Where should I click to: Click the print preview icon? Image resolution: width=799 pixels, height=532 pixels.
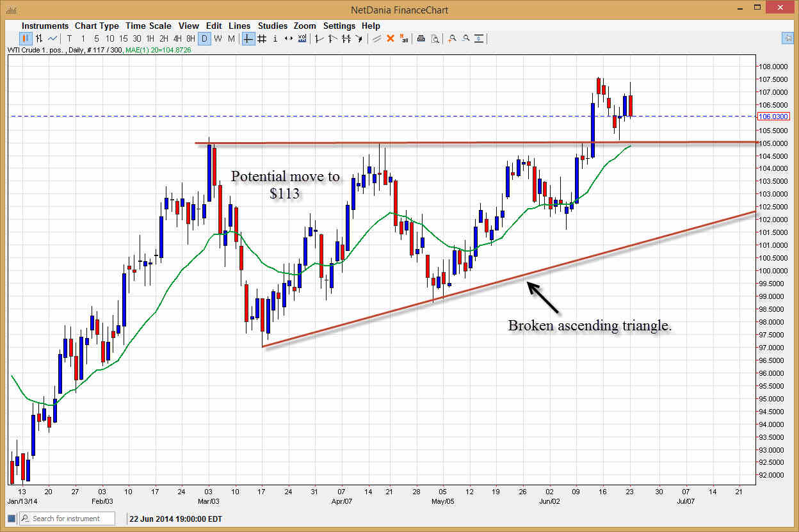coord(435,38)
